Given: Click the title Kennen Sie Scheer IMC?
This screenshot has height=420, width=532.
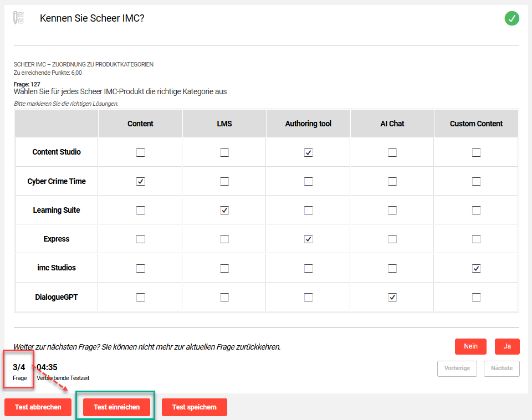Looking at the screenshot, I should click(x=92, y=18).
